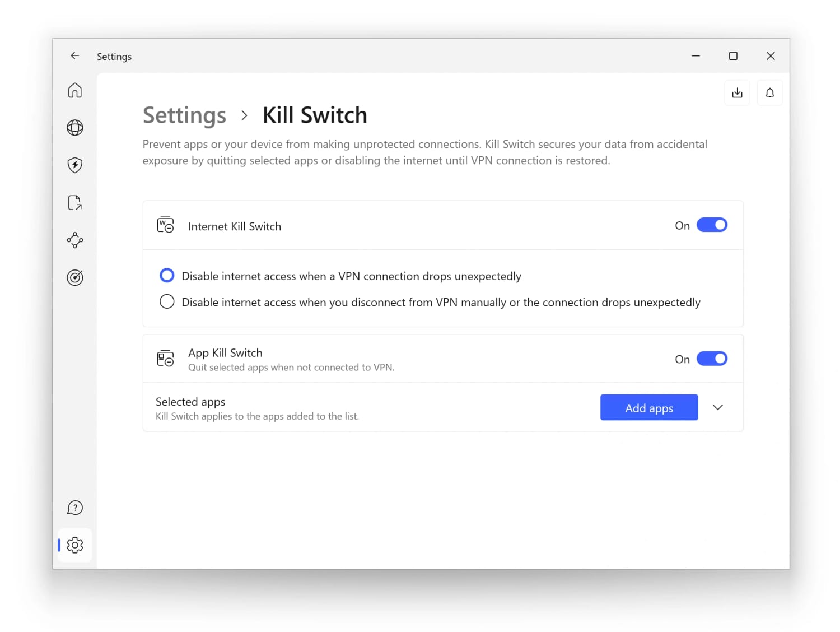Image resolution: width=840 pixels, height=632 pixels.
Task: Click the settings gear icon in sidebar
Action: coord(75,545)
